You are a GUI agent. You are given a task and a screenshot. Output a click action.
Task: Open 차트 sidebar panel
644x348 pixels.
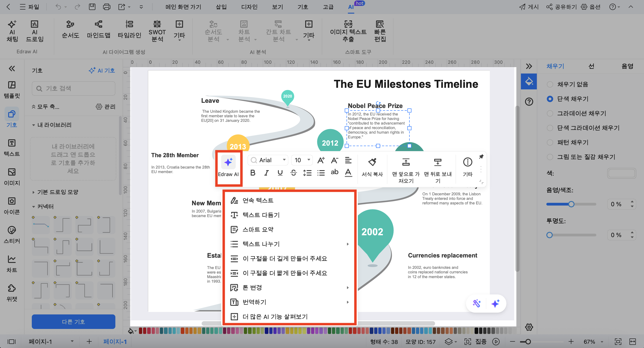coord(12,264)
